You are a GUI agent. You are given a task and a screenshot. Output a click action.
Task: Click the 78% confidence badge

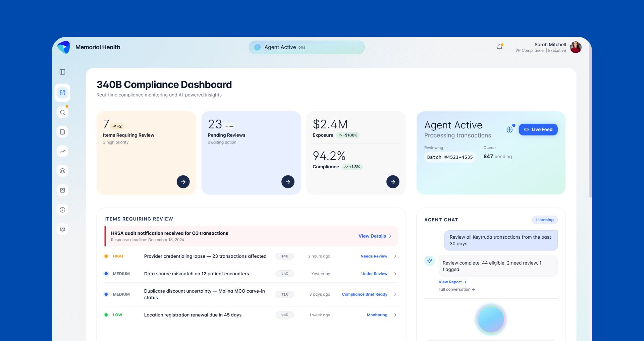click(x=285, y=274)
